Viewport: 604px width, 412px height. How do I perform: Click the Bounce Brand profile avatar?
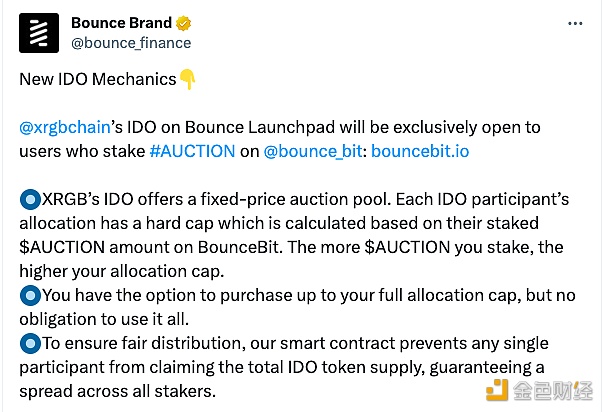(x=39, y=33)
